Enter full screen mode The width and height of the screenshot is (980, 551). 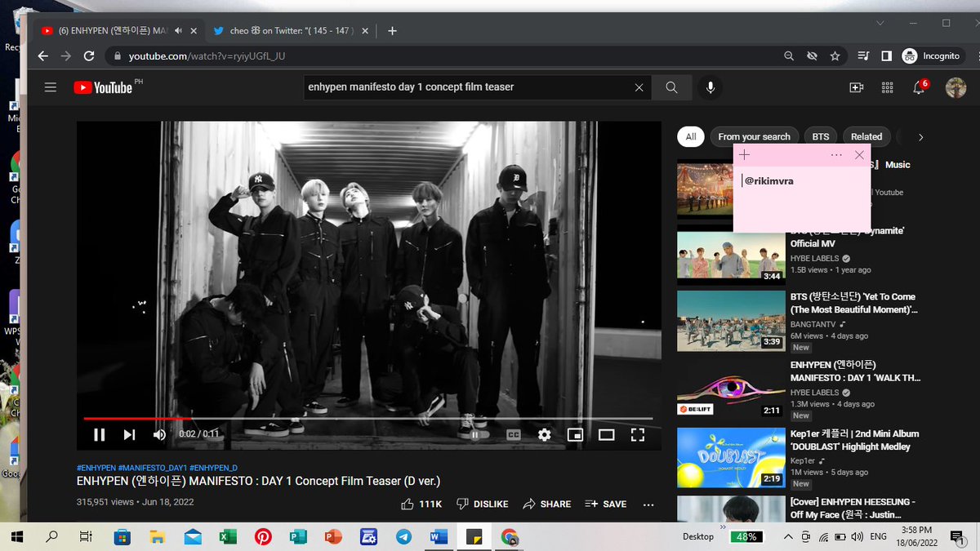point(638,435)
